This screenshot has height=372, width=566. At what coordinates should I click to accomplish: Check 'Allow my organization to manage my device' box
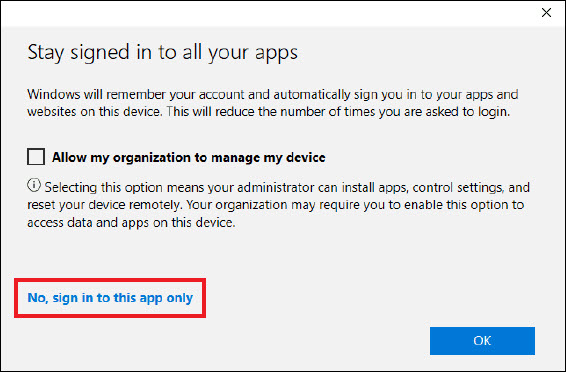[x=36, y=157]
